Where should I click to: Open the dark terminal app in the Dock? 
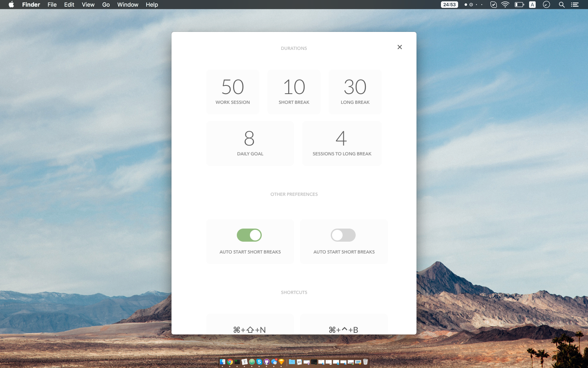pos(237,362)
